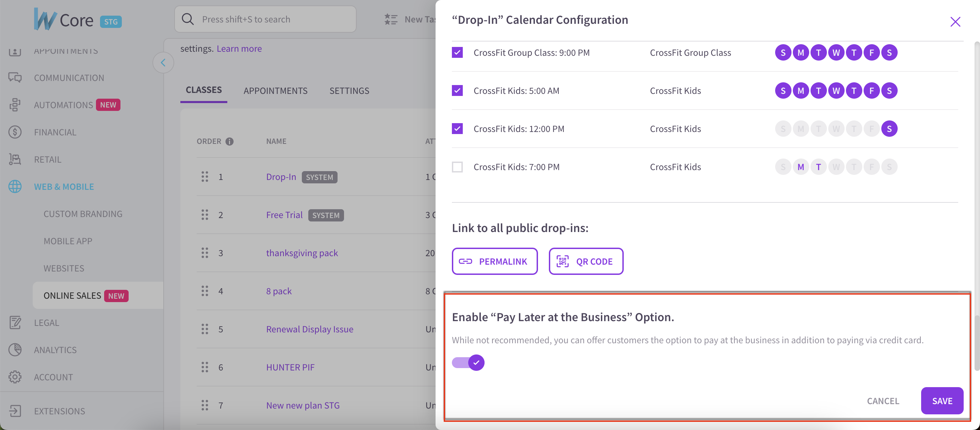Toggle Tuesday on CrossFit Kids 7:00 PM row
Screen dimensions: 980x430
click(818, 167)
